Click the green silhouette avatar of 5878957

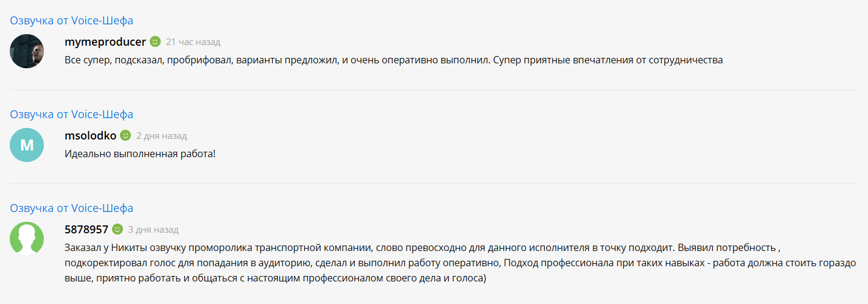(27, 239)
